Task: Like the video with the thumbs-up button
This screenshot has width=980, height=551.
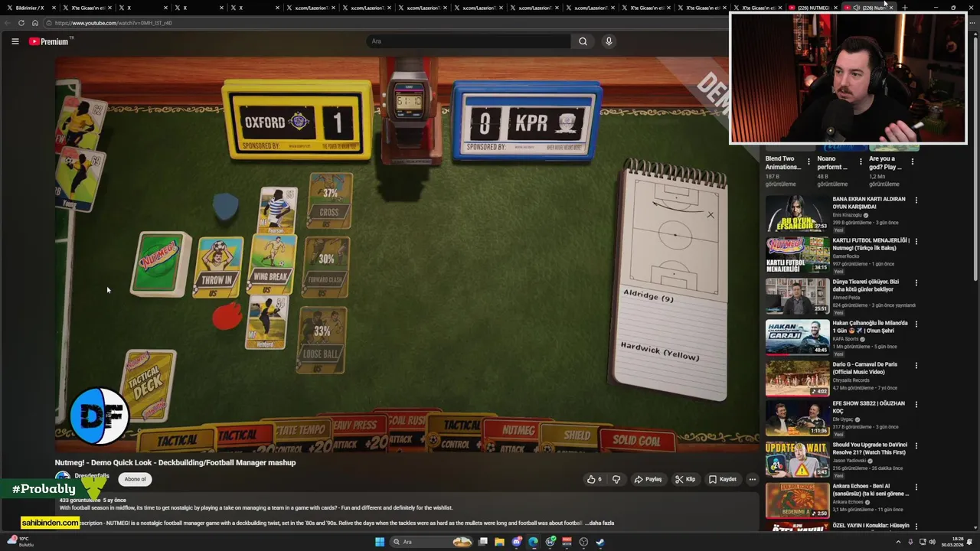Action: click(x=594, y=480)
